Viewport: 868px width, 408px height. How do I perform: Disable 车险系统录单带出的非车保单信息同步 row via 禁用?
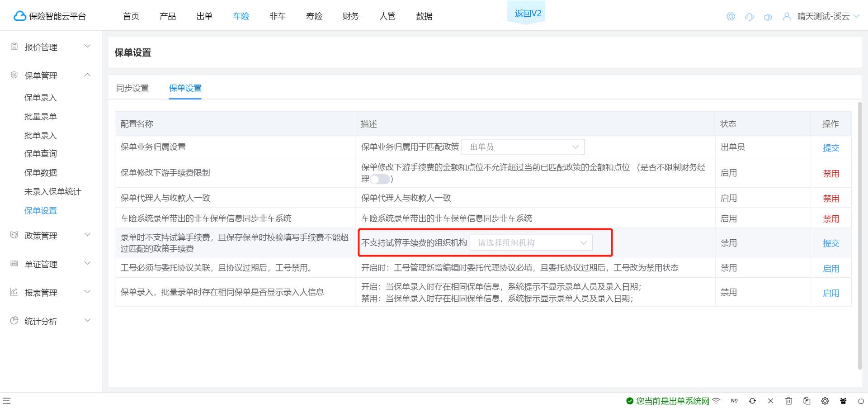pos(831,219)
